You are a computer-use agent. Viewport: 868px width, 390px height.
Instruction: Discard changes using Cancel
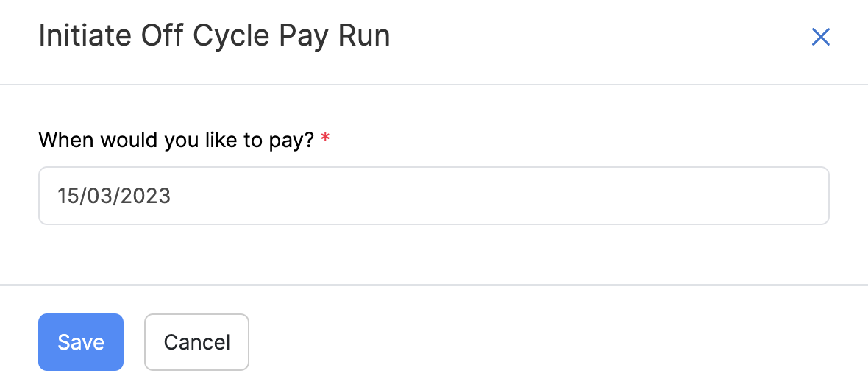pyautogui.click(x=196, y=342)
